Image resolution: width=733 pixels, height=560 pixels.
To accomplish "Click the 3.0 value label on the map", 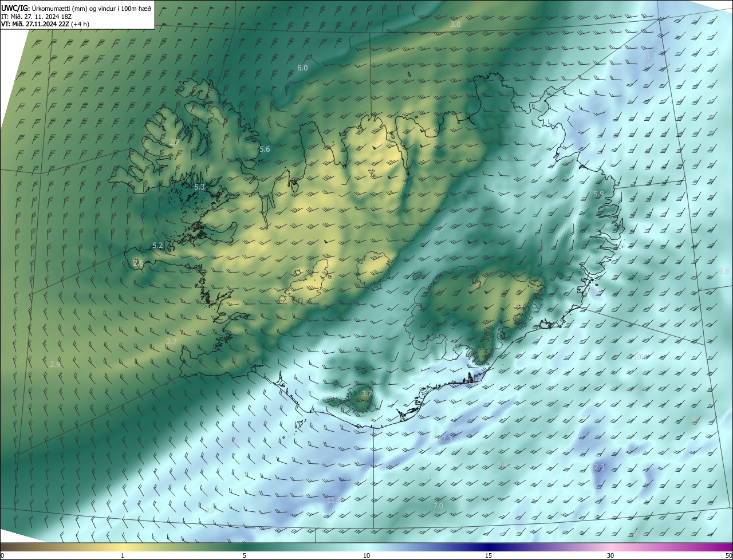I will [x=455, y=25].
